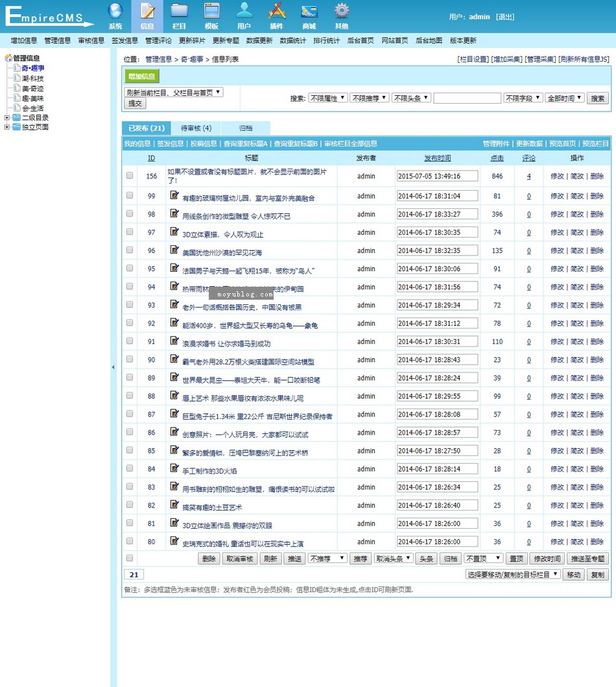Select the 信息 notepad icon in the top navigation
The width and height of the screenshot is (616, 687).
pos(147,11)
